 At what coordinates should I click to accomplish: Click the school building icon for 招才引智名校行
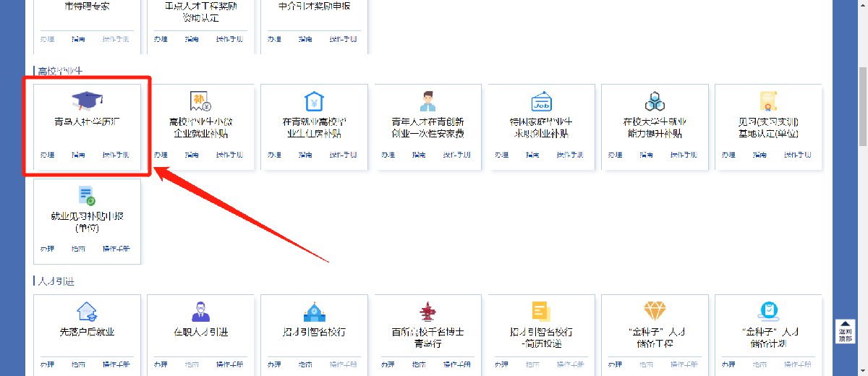coord(314,312)
